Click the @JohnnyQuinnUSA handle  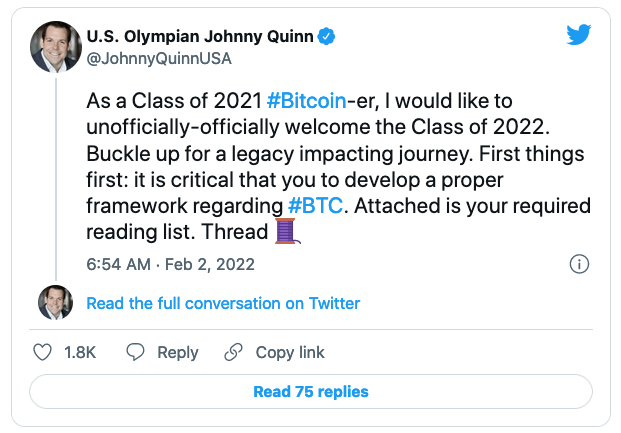pos(160,59)
